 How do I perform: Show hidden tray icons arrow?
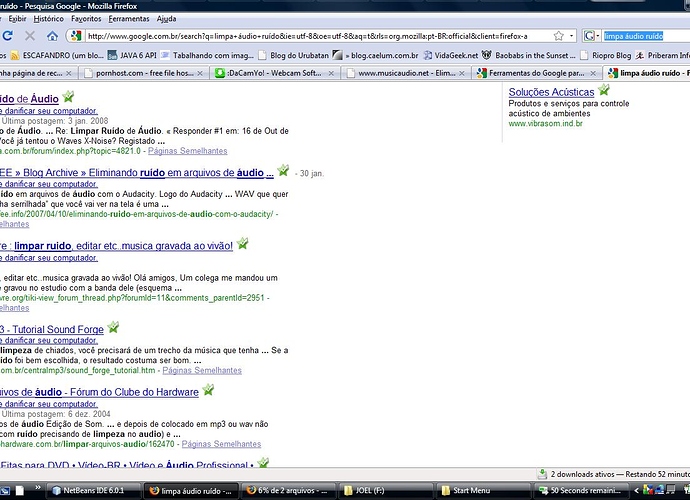636,490
